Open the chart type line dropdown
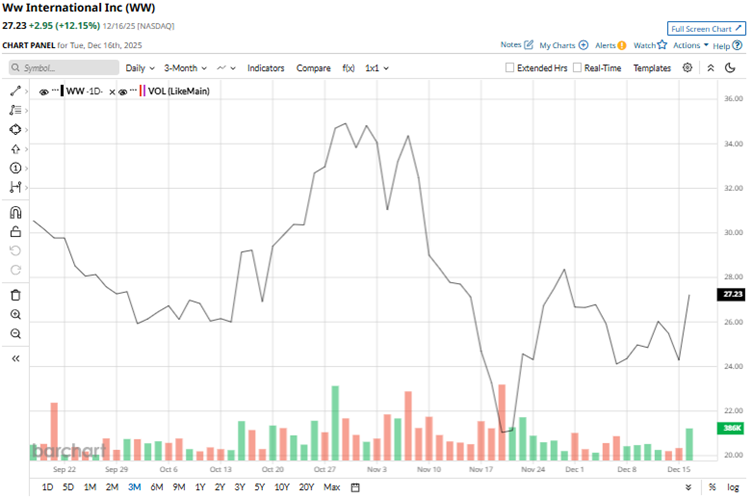Screen dimensions: 752x498 (226, 68)
